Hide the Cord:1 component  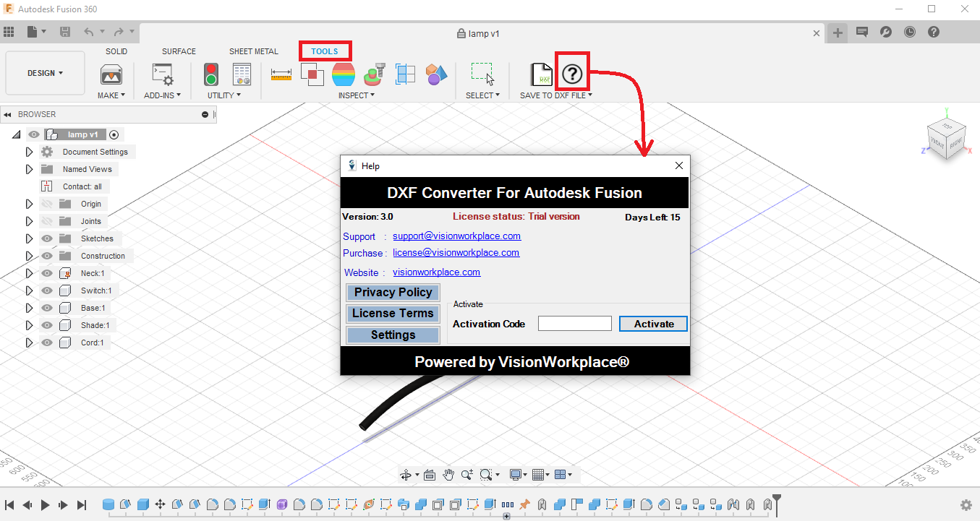click(47, 343)
